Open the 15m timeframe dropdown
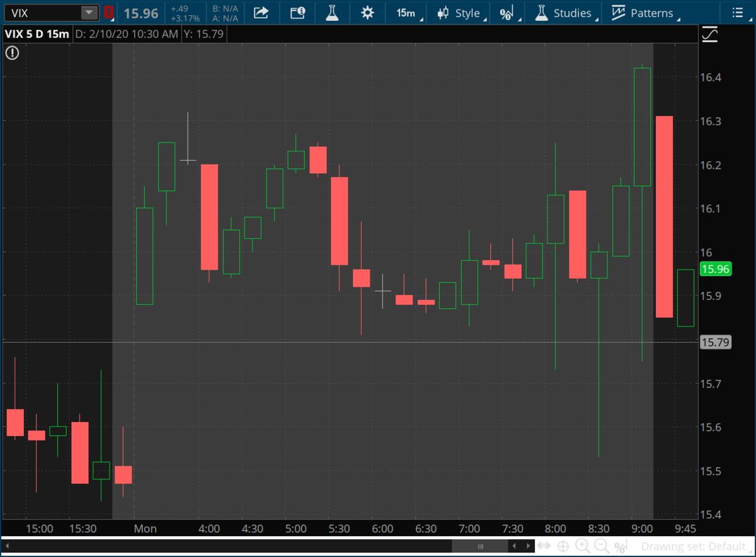 tap(407, 13)
